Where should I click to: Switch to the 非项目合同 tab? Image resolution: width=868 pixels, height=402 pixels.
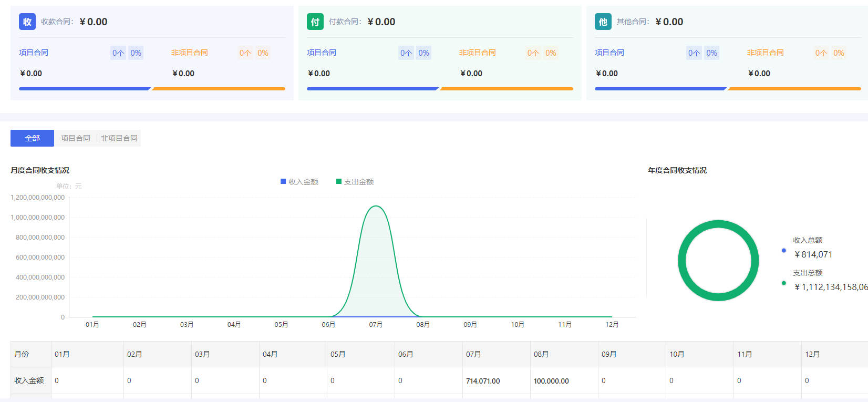[x=119, y=138]
